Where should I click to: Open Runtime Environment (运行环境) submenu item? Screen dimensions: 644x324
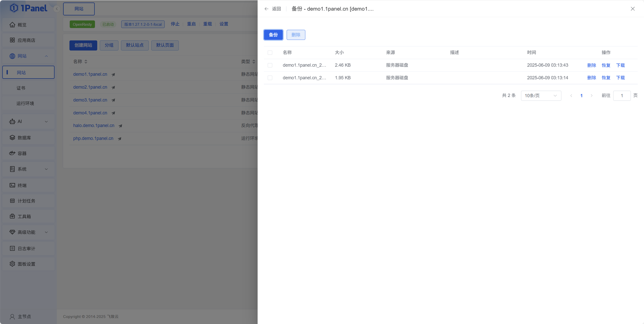(x=25, y=103)
